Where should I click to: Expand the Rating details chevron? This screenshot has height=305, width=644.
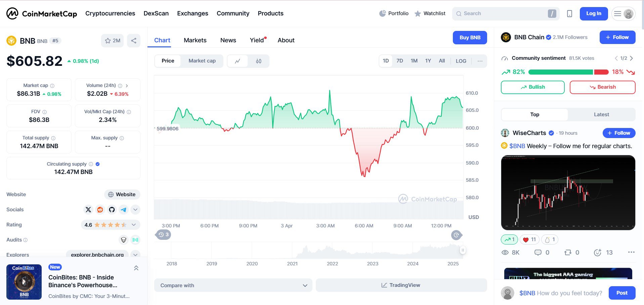pos(134,225)
